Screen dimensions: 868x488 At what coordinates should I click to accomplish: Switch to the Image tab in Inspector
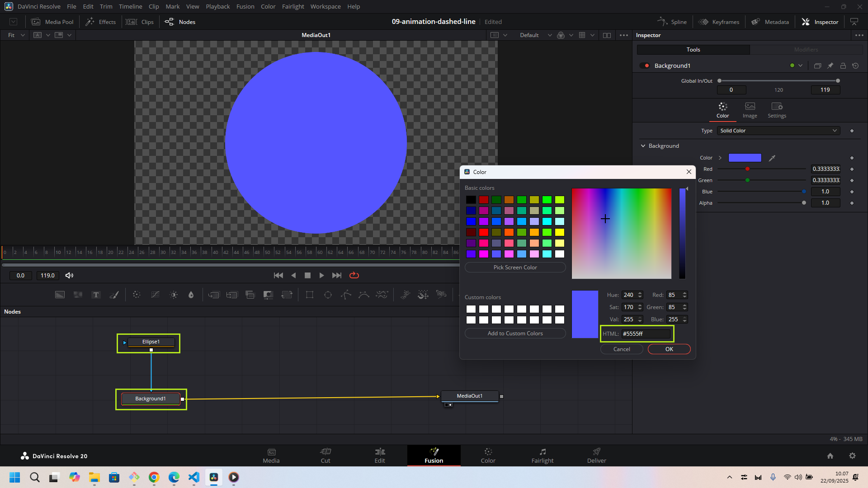click(x=750, y=110)
